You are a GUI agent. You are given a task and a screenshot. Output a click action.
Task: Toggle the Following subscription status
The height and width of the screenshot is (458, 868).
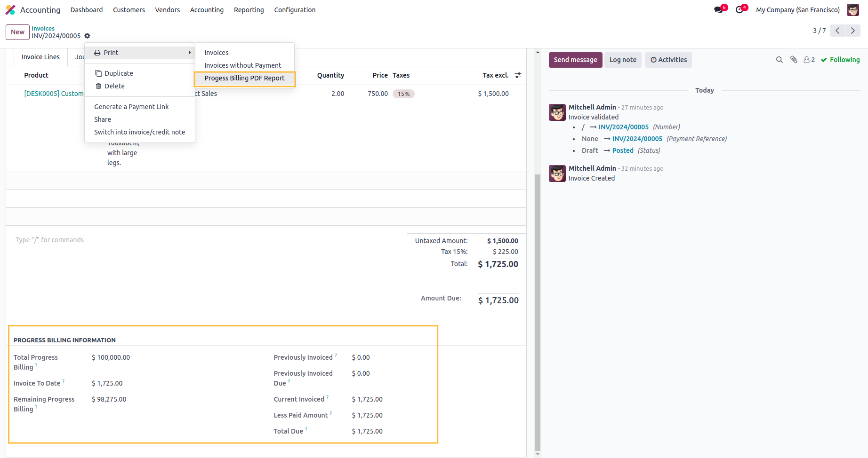840,60
